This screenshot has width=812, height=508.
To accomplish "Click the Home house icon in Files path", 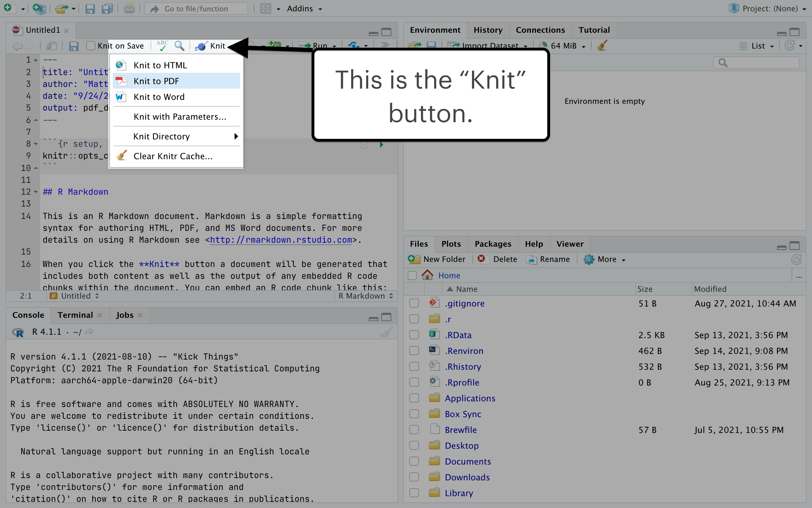I will pyautogui.click(x=427, y=275).
